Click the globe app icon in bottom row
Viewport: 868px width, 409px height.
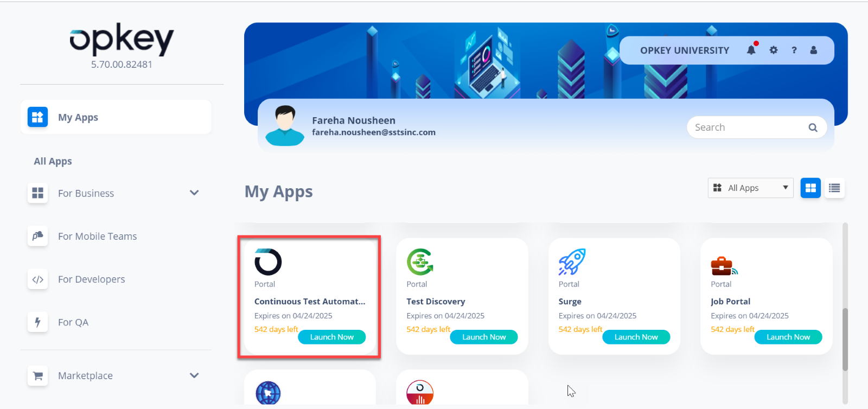[x=268, y=393]
